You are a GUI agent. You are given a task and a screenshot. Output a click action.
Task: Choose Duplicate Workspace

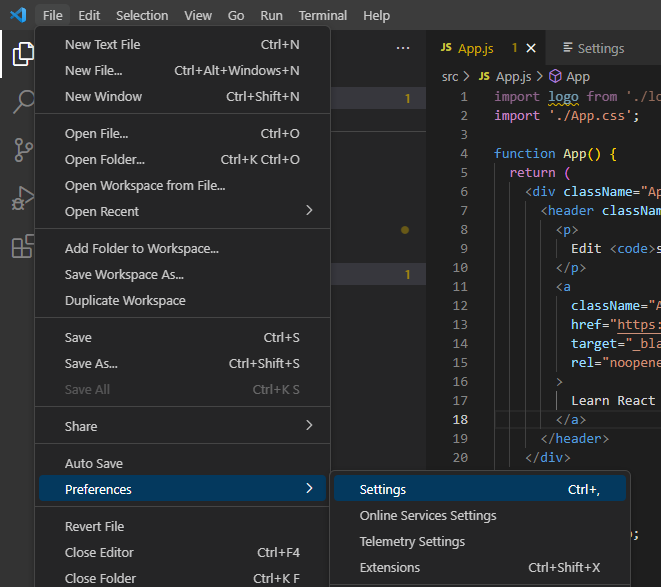click(182, 301)
